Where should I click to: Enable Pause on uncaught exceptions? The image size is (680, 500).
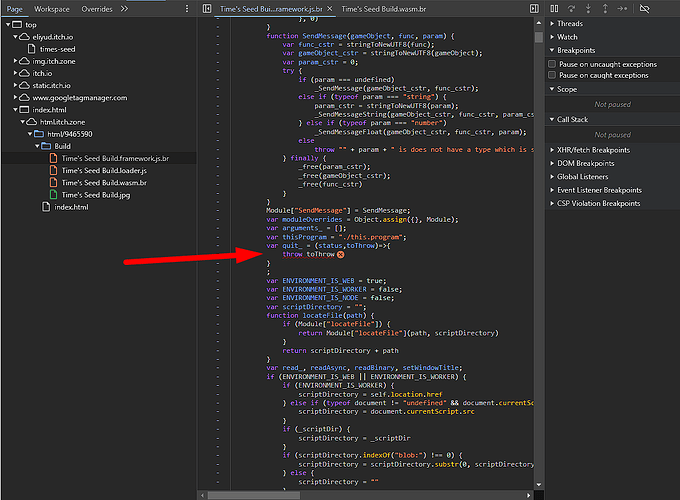point(553,63)
